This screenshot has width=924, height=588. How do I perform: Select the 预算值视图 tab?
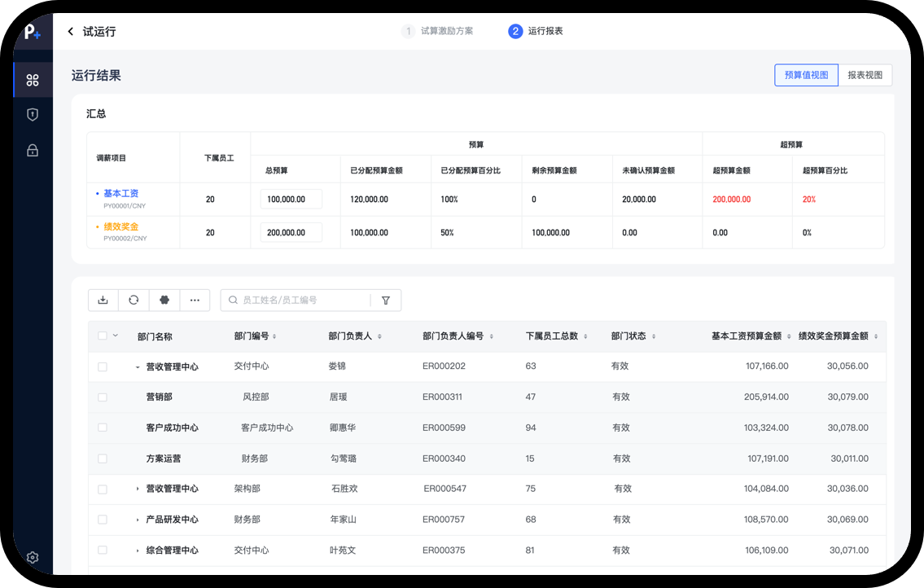[806, 75]
